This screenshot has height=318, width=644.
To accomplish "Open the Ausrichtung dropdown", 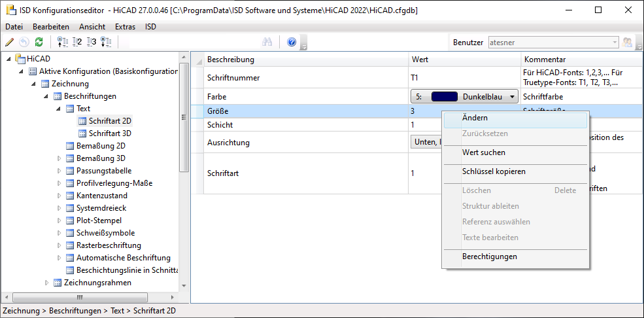I will 426,142.
